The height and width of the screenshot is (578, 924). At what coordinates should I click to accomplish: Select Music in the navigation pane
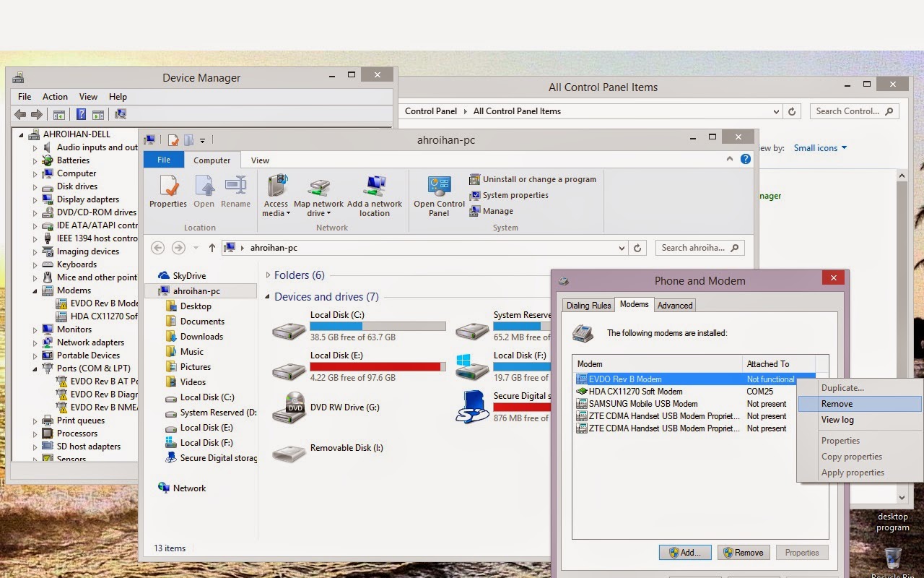point(185,351)
